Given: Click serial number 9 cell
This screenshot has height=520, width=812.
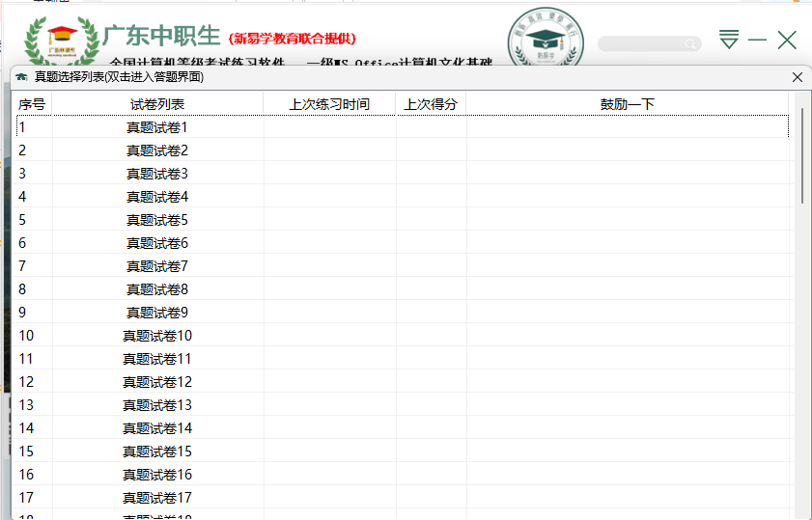Looking at the screenshot, I should click(34, 313).
